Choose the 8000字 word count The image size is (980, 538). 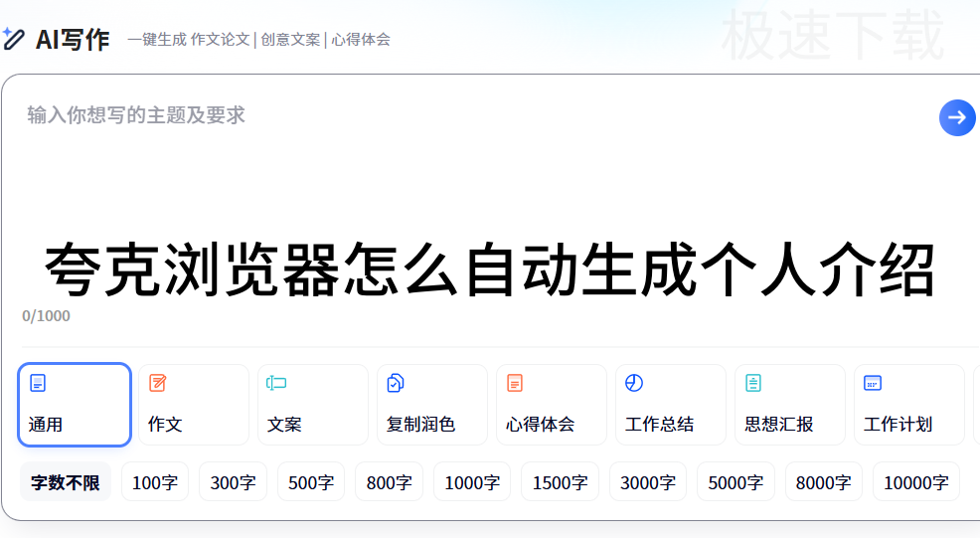[824, 481]
